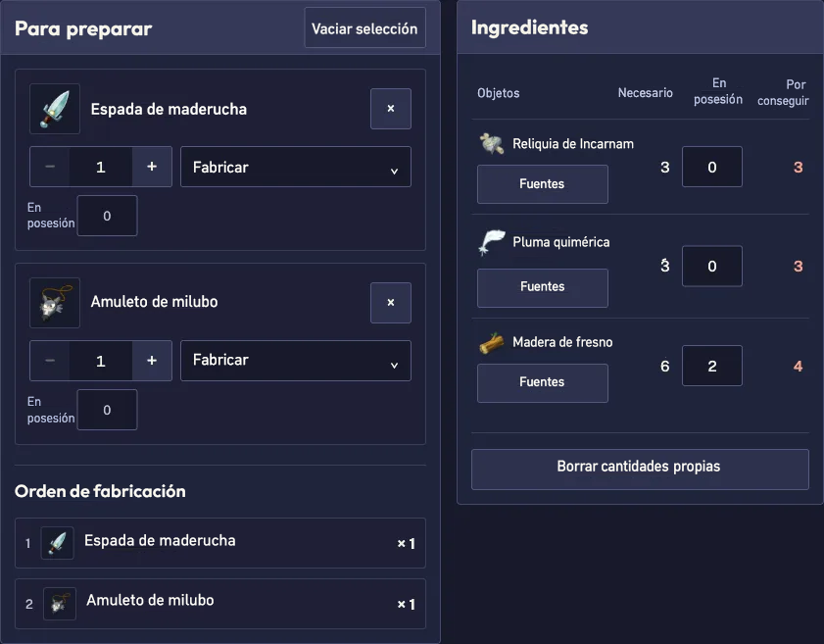
Task: Open Fuentes for Madera de fresno
Action: point(543,382)
